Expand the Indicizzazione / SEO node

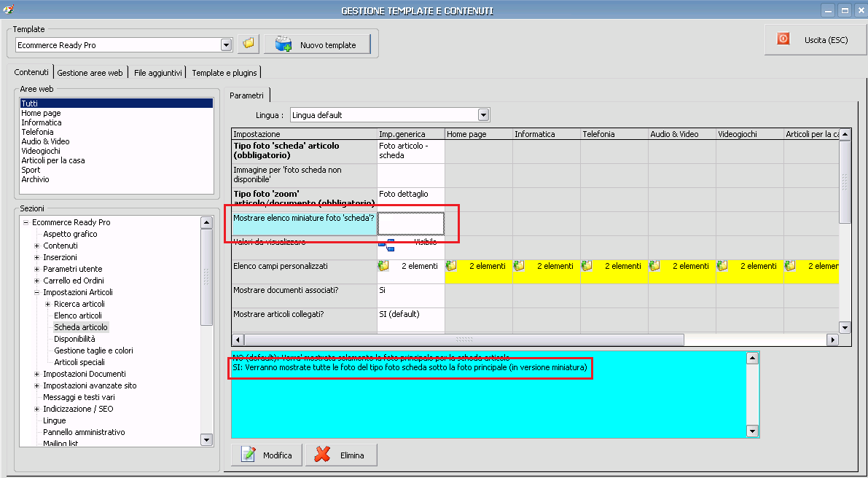[x=37, y=409]
